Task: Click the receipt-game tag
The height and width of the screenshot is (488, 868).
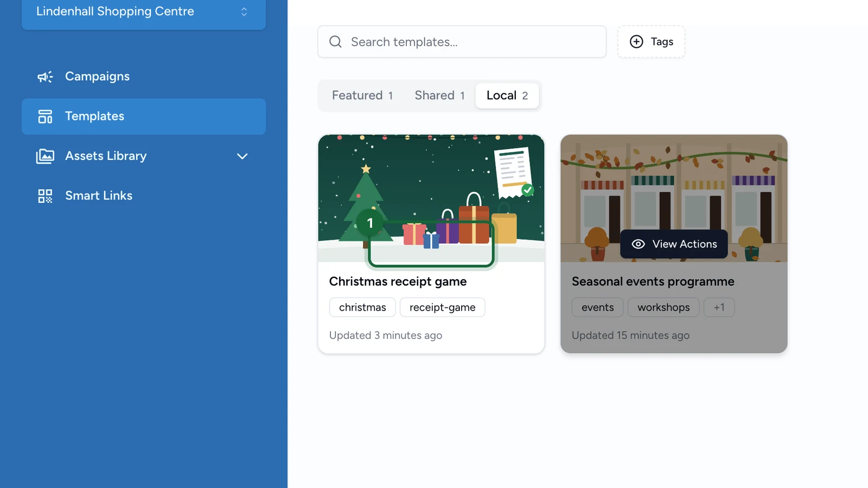Action: 442,307
